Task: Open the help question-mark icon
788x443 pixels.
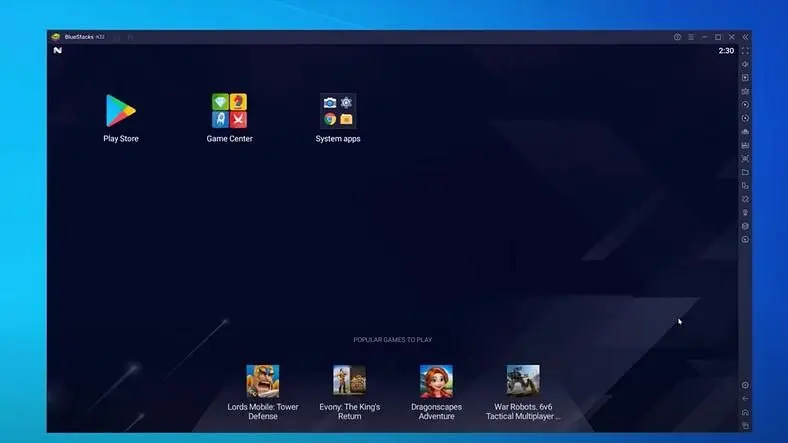Action: point(677,37)
